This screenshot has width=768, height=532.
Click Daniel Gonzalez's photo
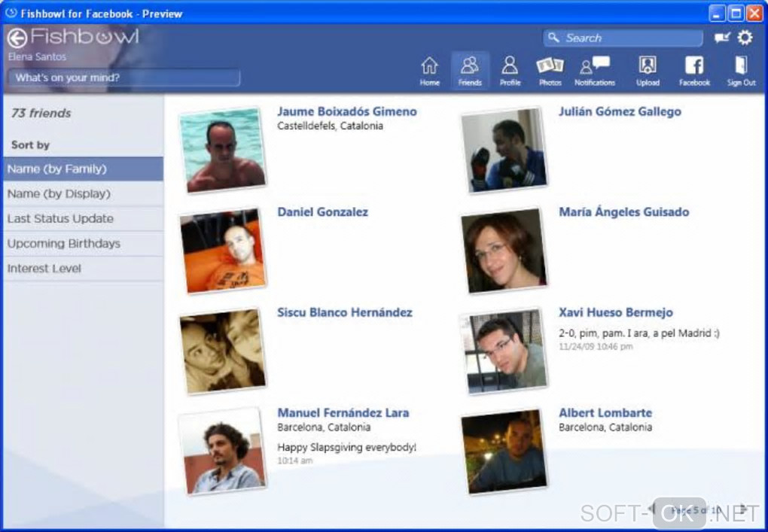pyautogui.click(x=223, y=251)
